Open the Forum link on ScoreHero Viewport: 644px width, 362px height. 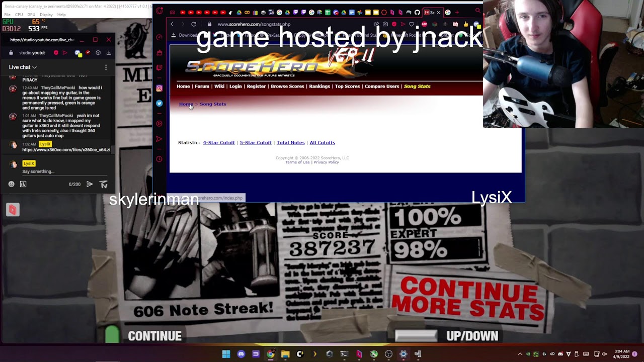(202, 86)
